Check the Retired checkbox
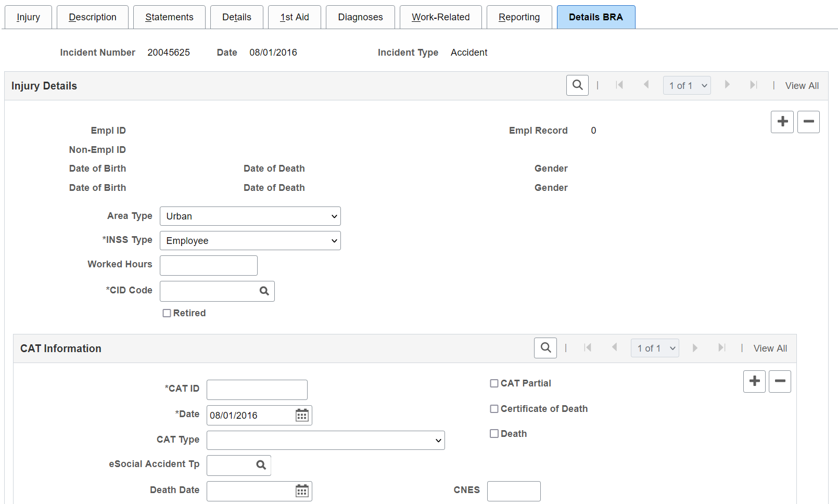 pos(167,313)
